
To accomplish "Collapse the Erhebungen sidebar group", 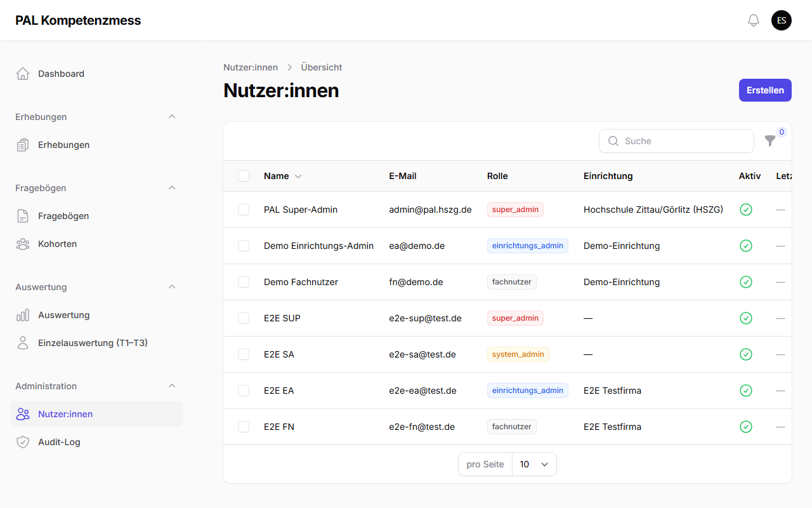I will (172, 117).
